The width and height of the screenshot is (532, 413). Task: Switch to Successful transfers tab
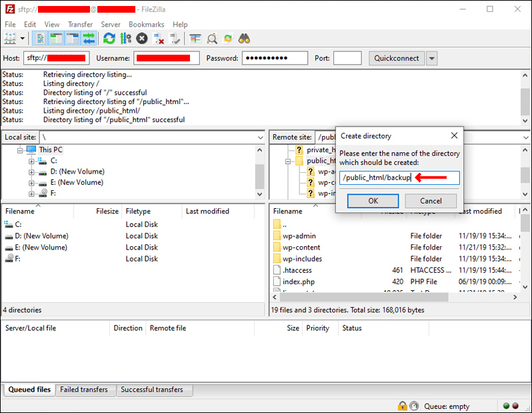(x=152, y=390)
